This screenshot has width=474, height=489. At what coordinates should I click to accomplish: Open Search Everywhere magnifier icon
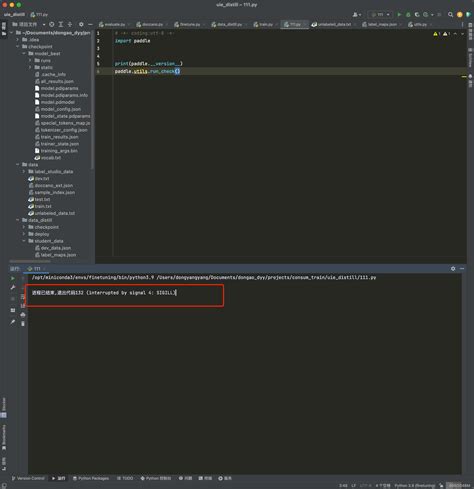tap(450, 15)
